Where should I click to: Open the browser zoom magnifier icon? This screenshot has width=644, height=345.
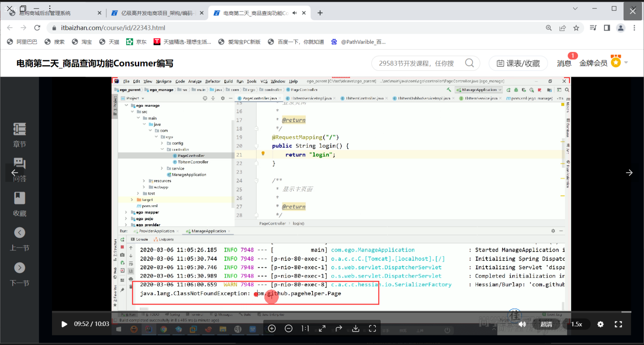[549, 28]
